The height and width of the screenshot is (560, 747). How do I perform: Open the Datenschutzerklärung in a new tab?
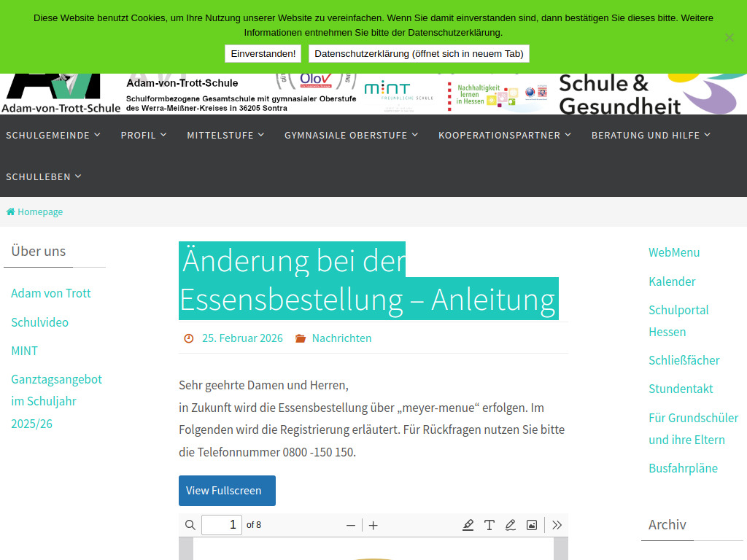[419, 53]
